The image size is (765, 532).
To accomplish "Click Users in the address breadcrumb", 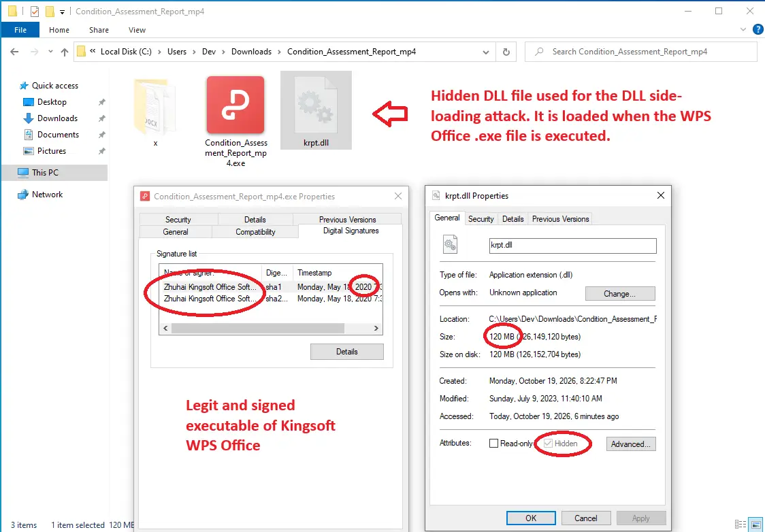I will click(x=176, y=52).
